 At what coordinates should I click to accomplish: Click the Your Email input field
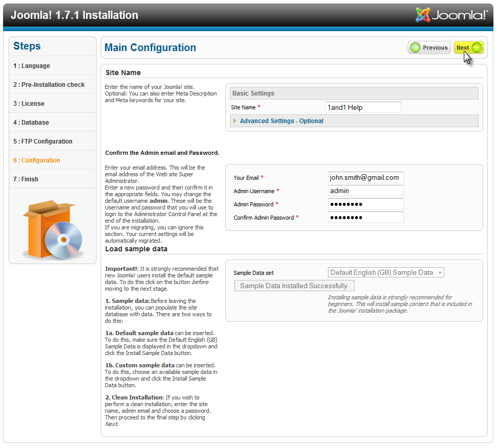(366, 177)
